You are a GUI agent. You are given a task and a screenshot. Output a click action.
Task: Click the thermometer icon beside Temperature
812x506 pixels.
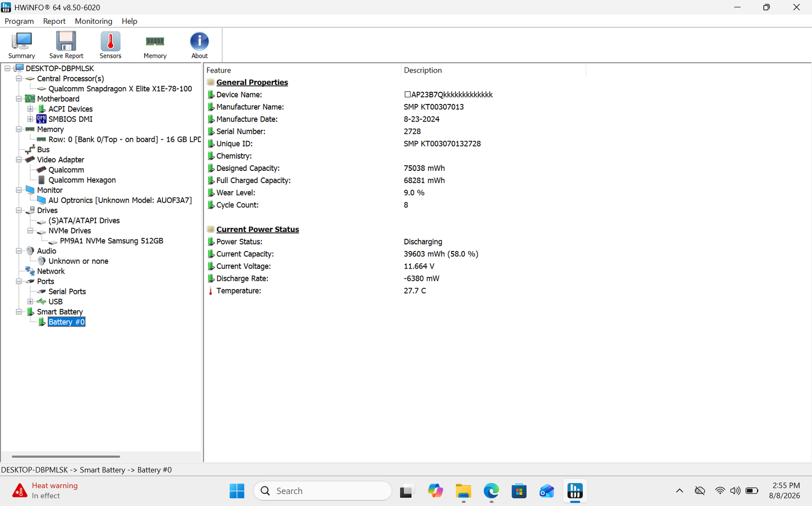click(211, 291)
